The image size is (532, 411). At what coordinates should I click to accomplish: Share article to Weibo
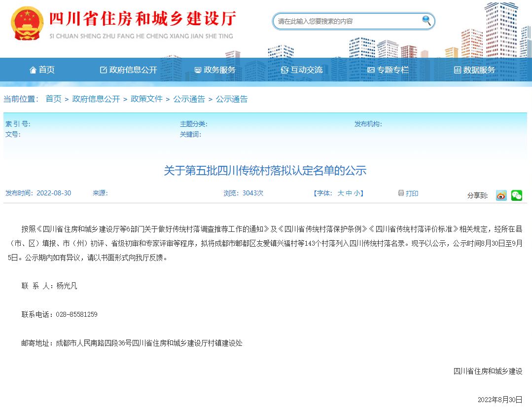click(501, 195)
